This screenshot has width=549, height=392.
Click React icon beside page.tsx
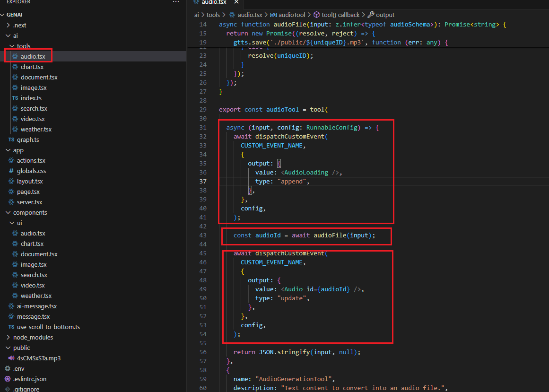point(11,192)
